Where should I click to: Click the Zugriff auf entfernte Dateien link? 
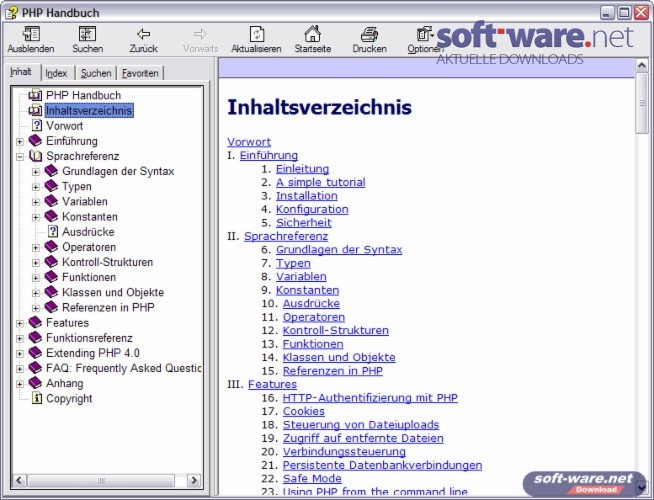click(x=363, y=438)
